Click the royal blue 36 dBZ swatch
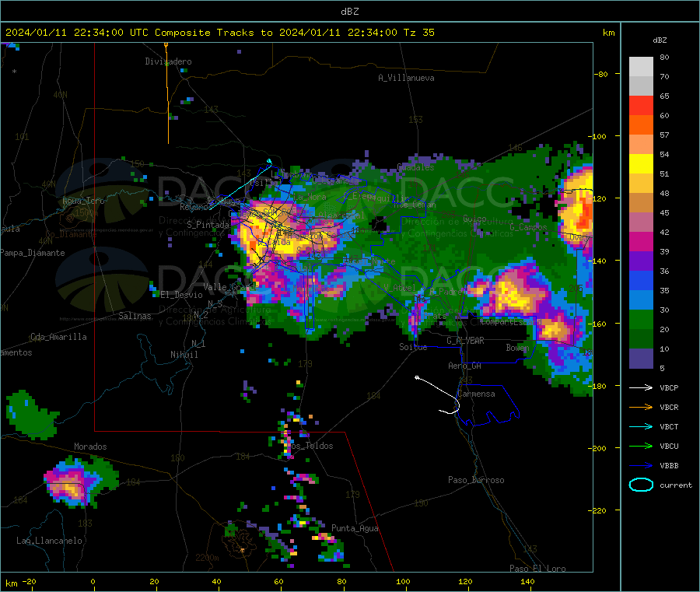This screenshot has width=700, height=592. point(641,280)
